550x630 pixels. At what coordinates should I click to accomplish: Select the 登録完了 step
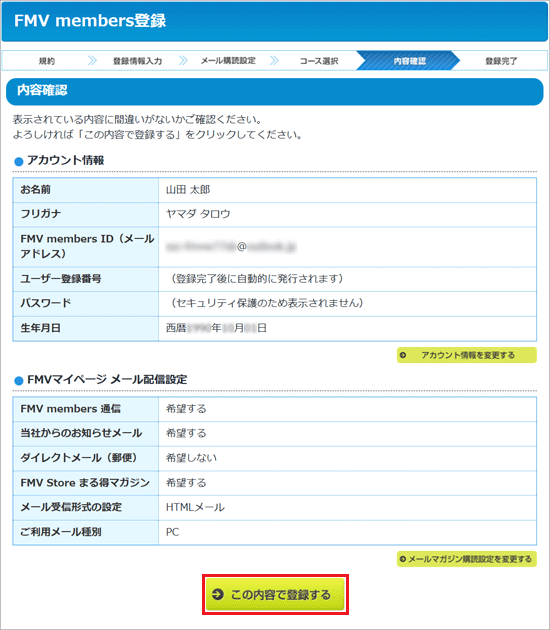[x=501, y=61]
